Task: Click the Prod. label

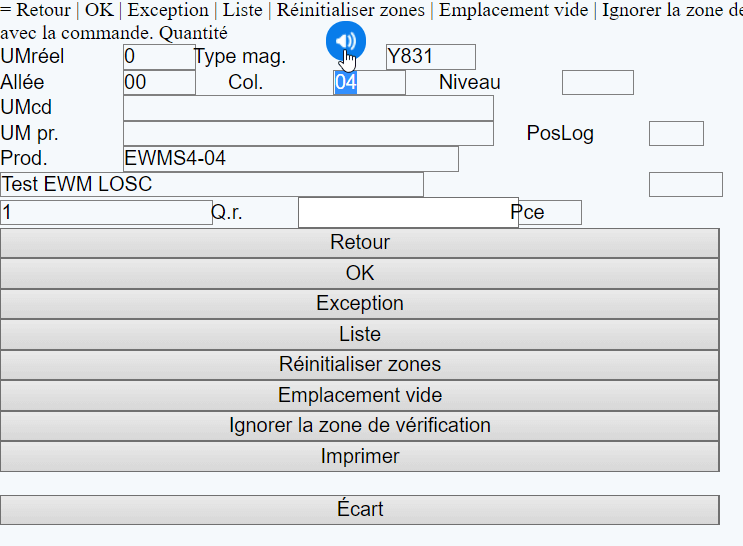Action: [24, 158]
